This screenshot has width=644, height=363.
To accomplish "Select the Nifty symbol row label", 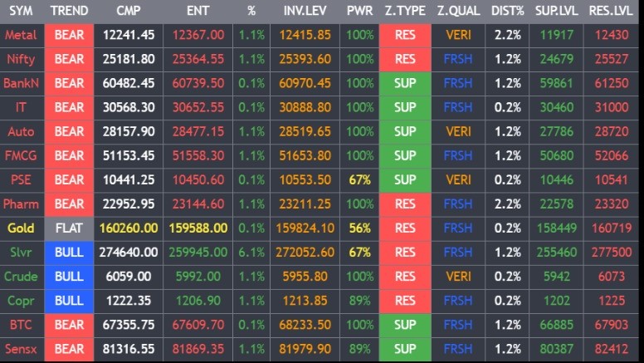I will click(x=21, y=59).
